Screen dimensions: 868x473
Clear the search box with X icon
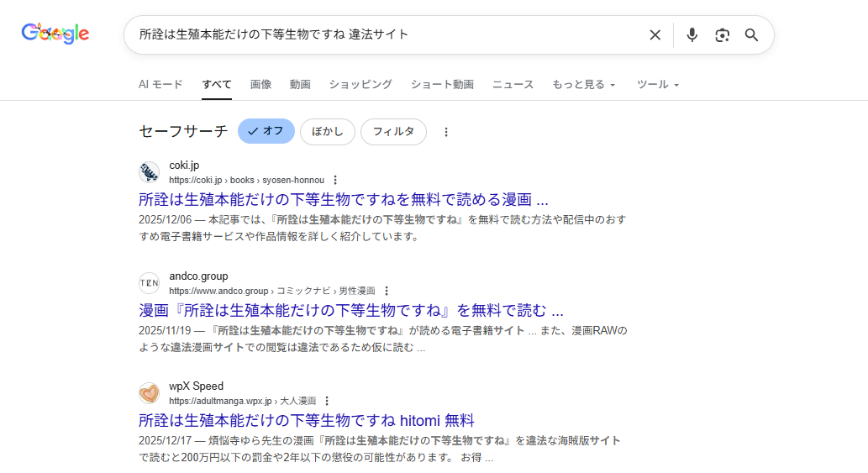655,34
